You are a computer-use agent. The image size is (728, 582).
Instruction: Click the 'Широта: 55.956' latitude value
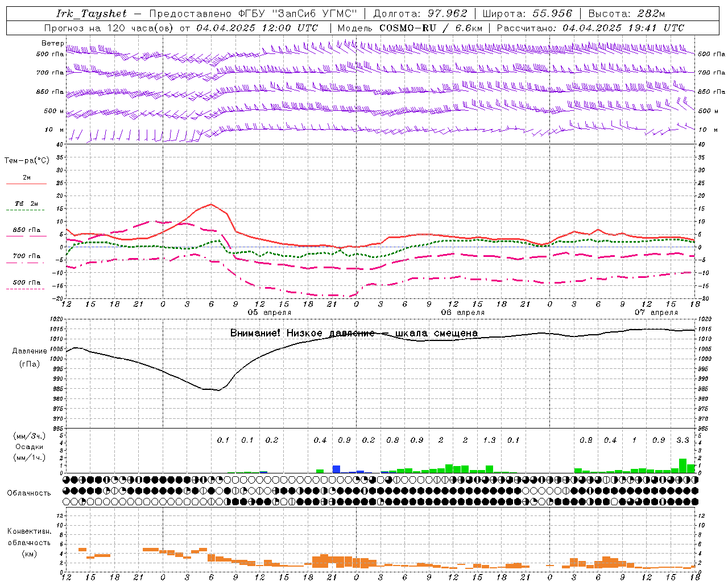click(x=527, y=14)
